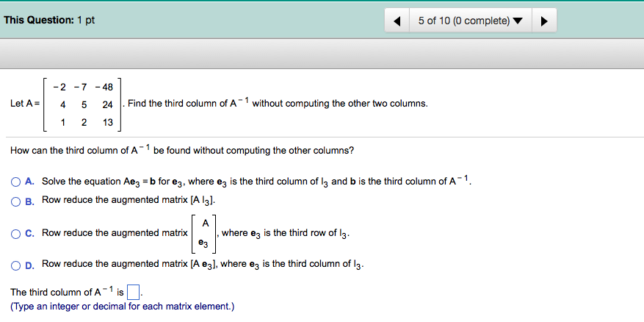Click option B text "Row reduce the augmented matrix [A I3]"
644x322 pixels.
pyautogui.click(x=129, y=200)
